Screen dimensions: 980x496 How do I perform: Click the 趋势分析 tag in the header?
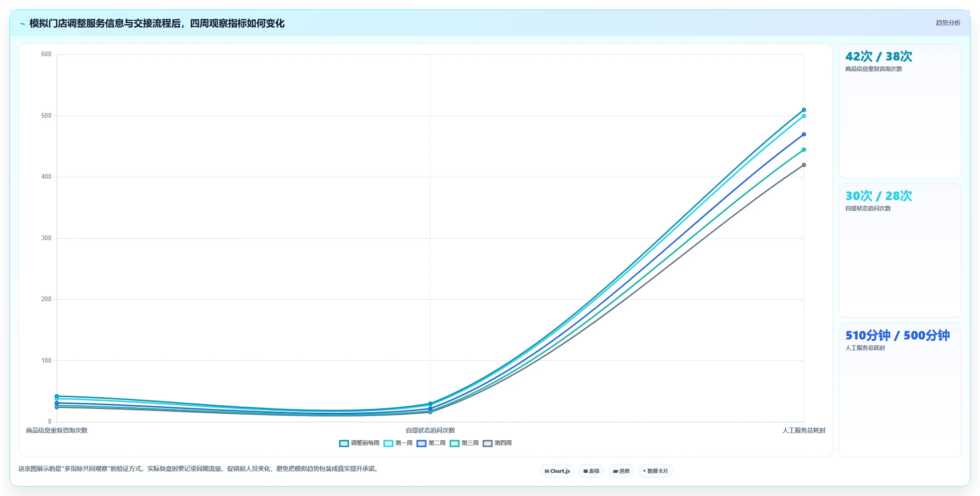(948, 23)
